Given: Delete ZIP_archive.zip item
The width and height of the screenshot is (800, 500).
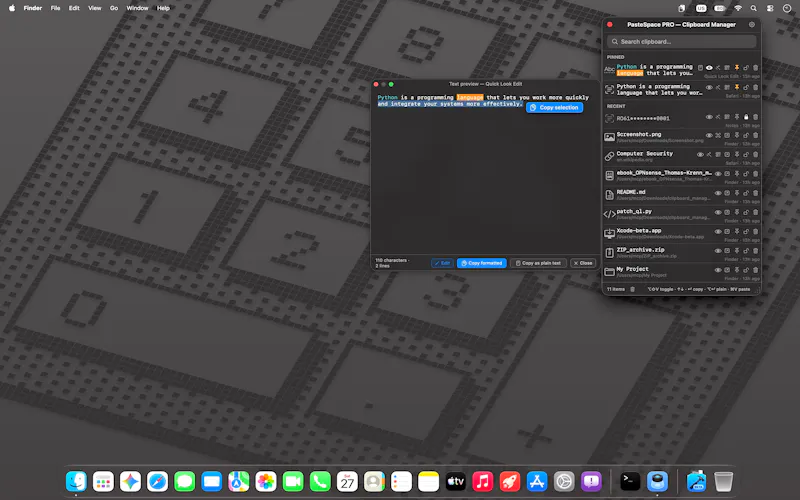Looking at the screenshot, I should (756, 251).
